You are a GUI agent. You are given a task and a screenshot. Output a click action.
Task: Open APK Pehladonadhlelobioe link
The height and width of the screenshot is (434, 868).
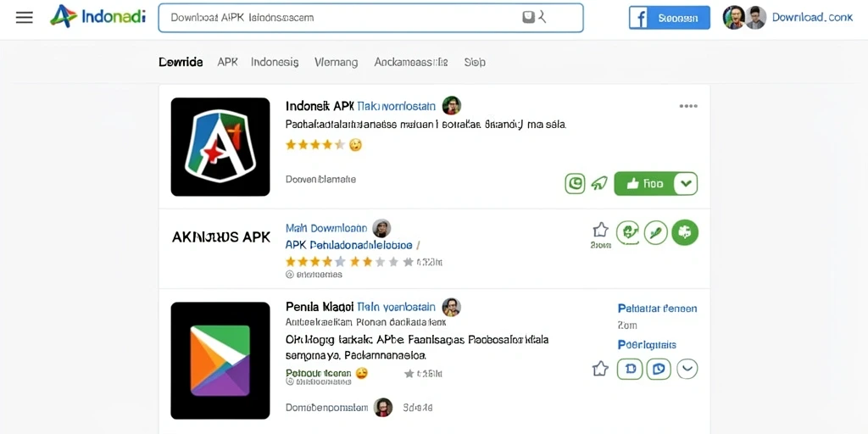coord(348,245)
